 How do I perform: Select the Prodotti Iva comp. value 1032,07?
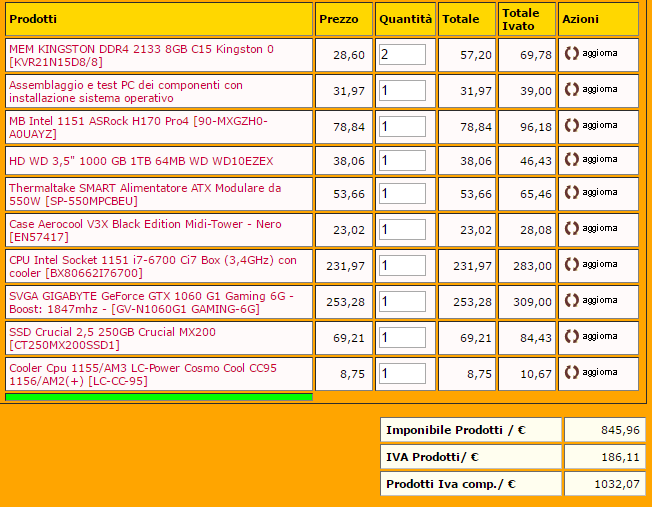(x=617, y=484)
